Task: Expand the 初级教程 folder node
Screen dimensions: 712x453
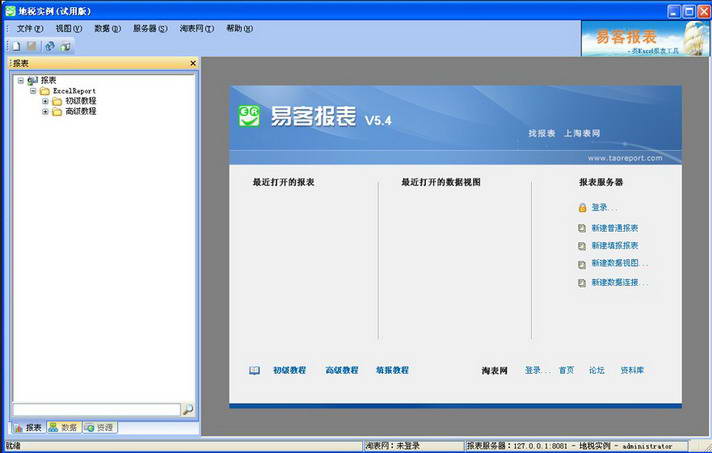Action: click(x=45, y=101)
